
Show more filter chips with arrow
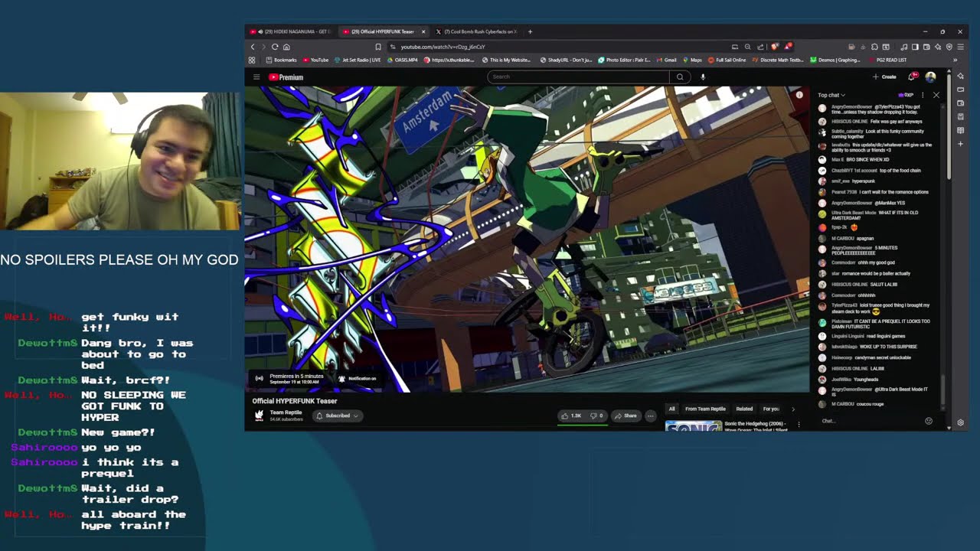(792, 409)
